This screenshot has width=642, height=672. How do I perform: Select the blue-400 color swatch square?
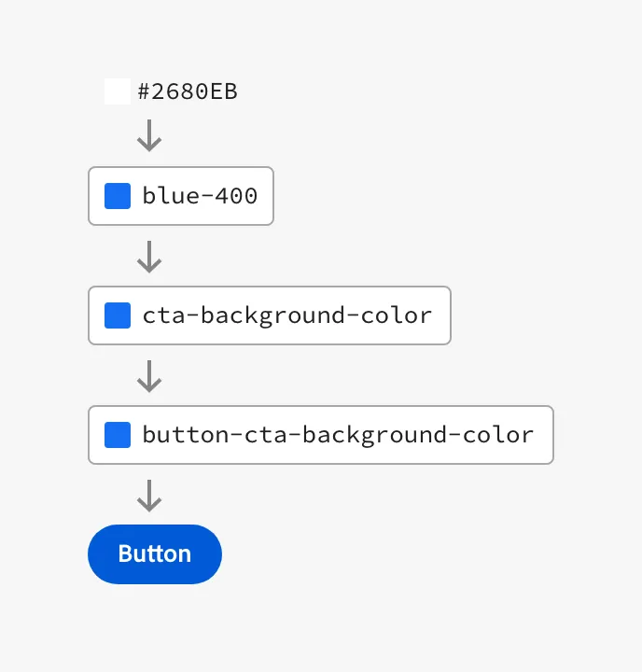click(x=118, y=196)
